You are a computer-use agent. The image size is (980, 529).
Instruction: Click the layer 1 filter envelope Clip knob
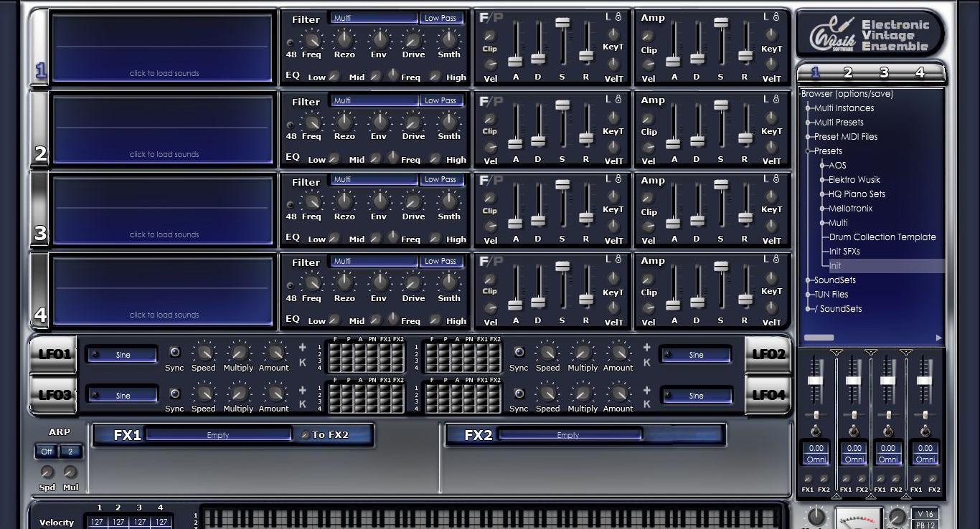pos(490,36)
